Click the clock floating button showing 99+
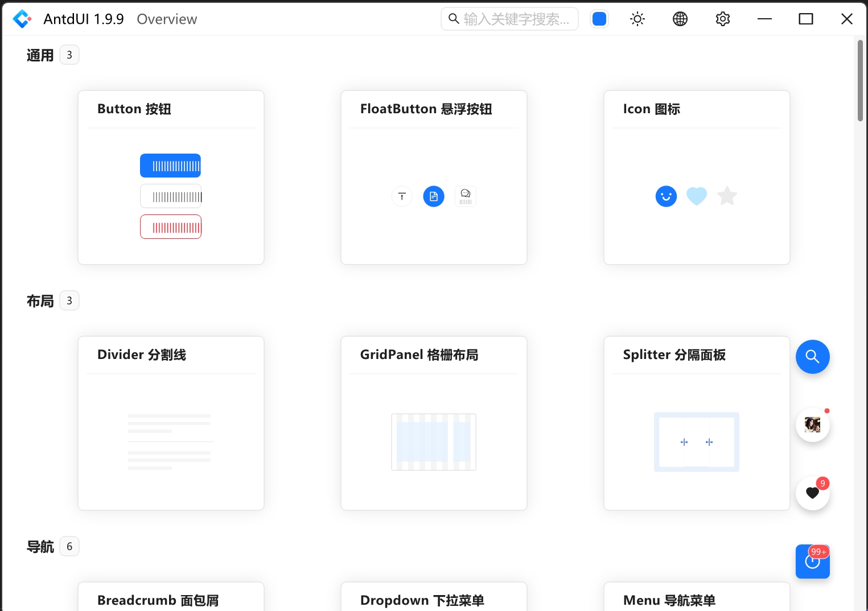This screenshot has height=611, width=868. click(812, 562)
